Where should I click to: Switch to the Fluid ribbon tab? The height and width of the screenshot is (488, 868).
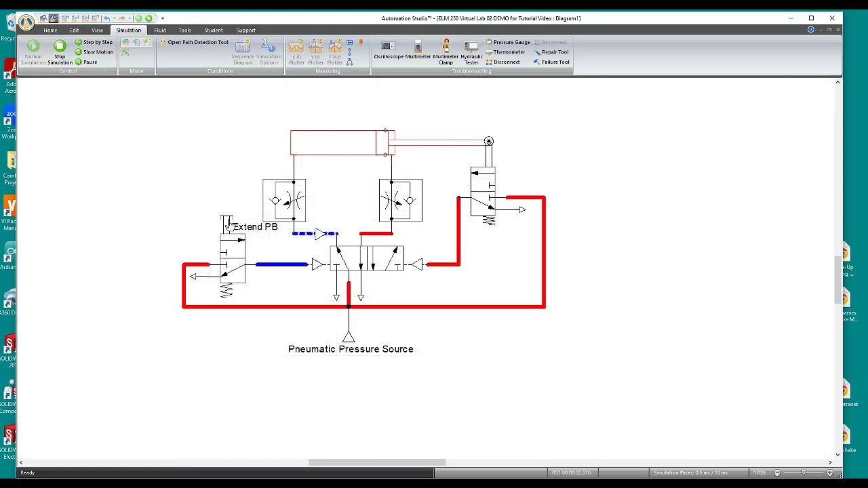(160, 30)
